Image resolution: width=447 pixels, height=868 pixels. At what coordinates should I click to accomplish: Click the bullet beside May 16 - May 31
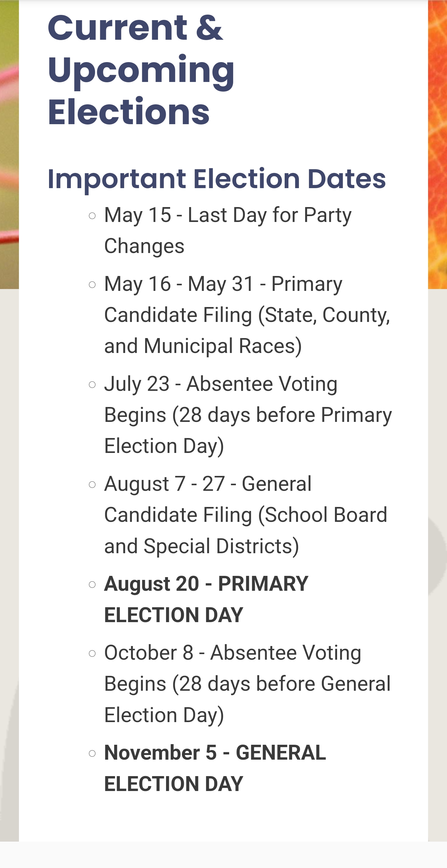(92, 285)
